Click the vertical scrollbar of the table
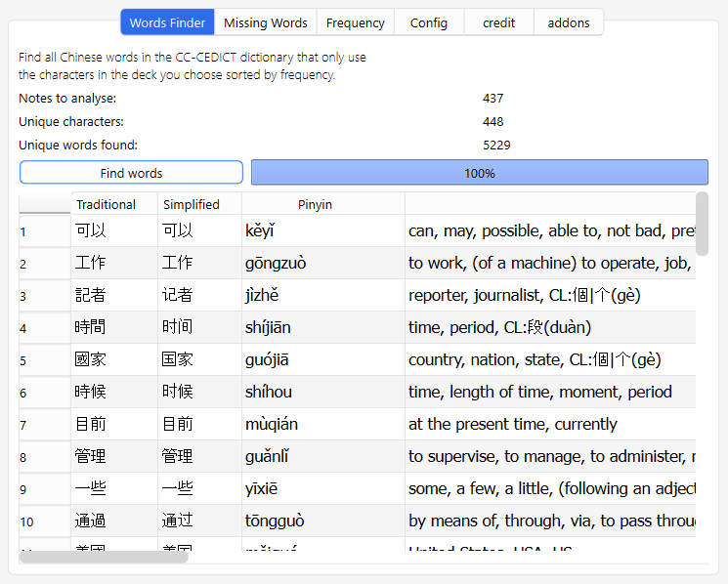The width and height of the screenshot is (728, 584). pos(702,224)
